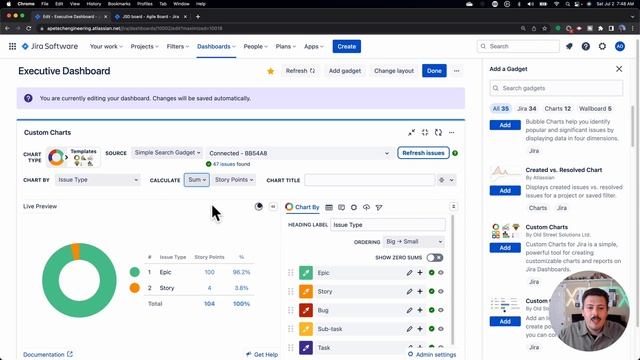Minimize the Custom Charts gadget
The image size is (640, 360).
[x=411, y=132]
